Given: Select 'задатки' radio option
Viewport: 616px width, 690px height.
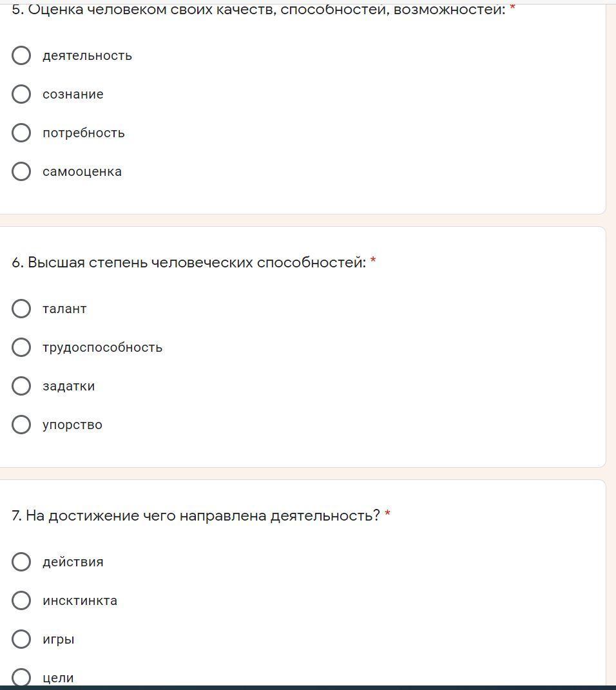Looking at the screenshot, I should pyautogui.click(x=21, y=386).
